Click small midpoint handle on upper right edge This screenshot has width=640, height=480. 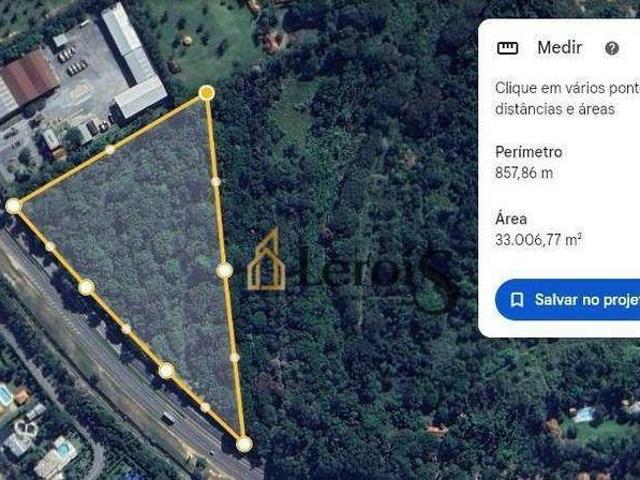click(216, 181)
